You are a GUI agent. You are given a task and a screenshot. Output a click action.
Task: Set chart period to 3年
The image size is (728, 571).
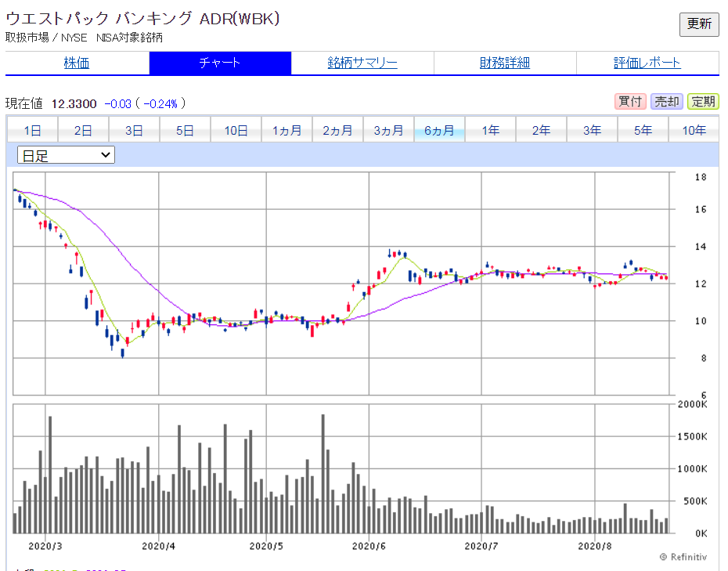pos(592,131)
